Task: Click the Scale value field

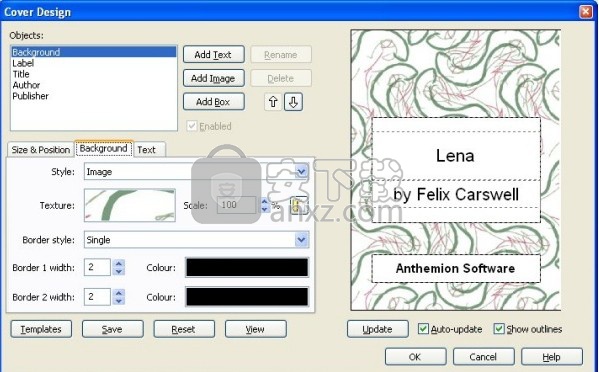Action: point(237,205)
